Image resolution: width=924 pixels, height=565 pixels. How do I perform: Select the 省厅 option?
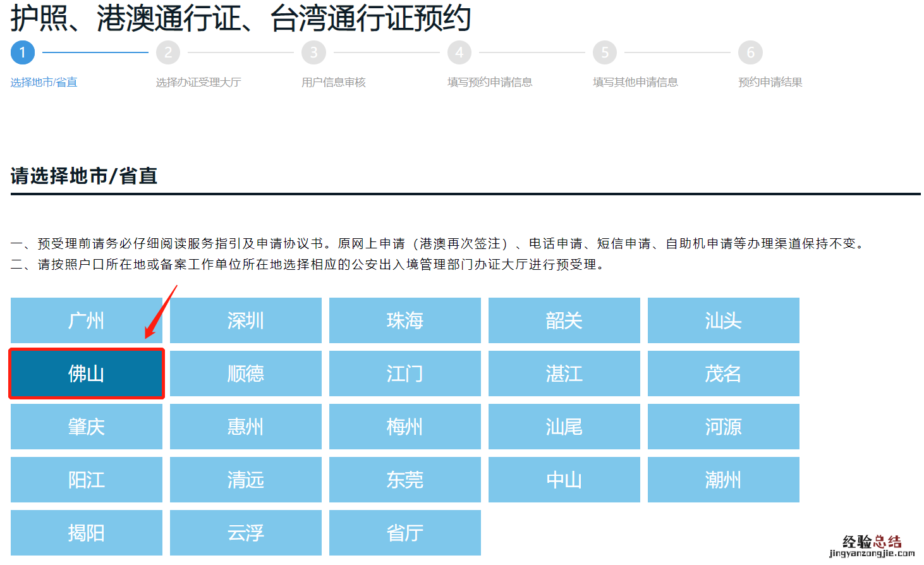pos(405,533)
